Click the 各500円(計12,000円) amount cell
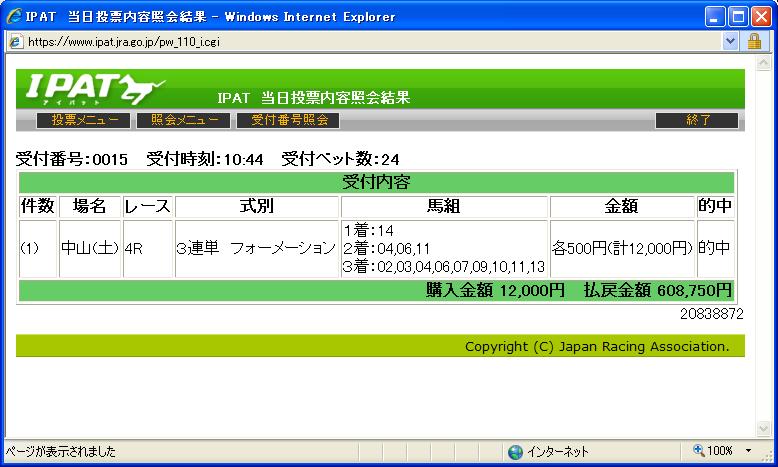 coord(622,248)
